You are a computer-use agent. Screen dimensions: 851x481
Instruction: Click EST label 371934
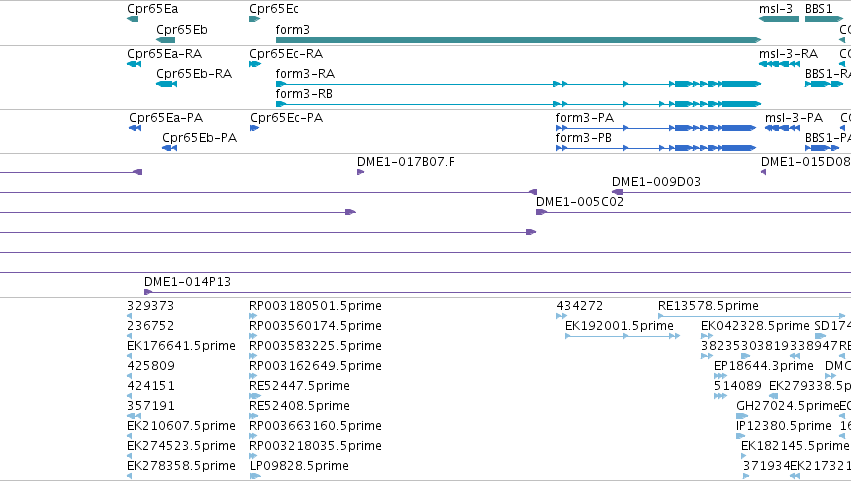pyautogui.click(x=766, y=466)
